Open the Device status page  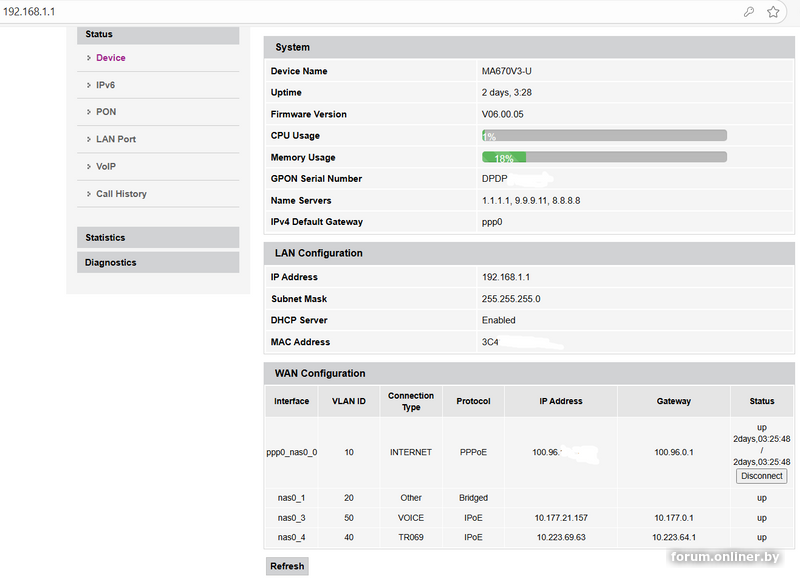(x=110, y=58)
